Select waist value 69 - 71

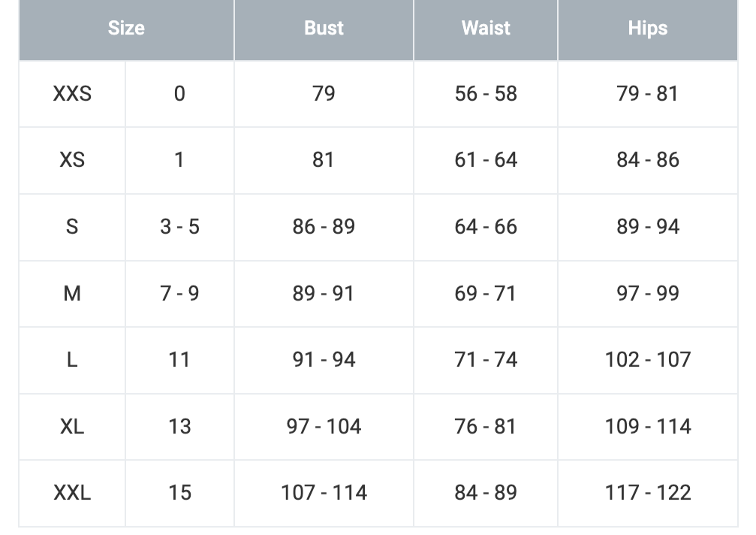[x=486, y=293]
